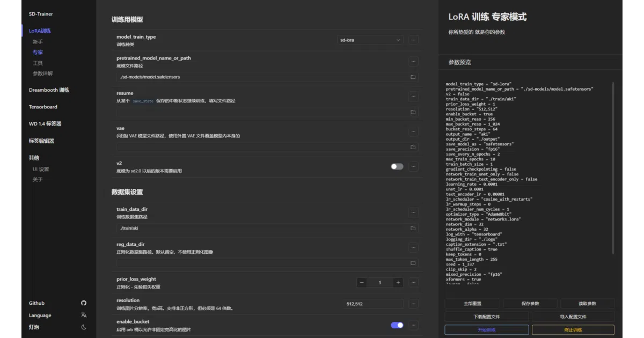Open more options for resume
The width and height of the screenshot is (644, 338).
pos(413,97)
